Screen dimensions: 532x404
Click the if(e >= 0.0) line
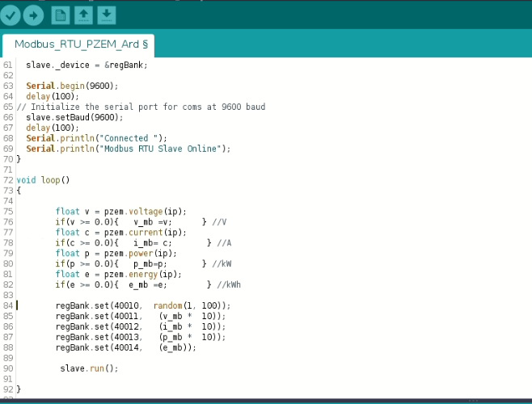click(148, 285)
